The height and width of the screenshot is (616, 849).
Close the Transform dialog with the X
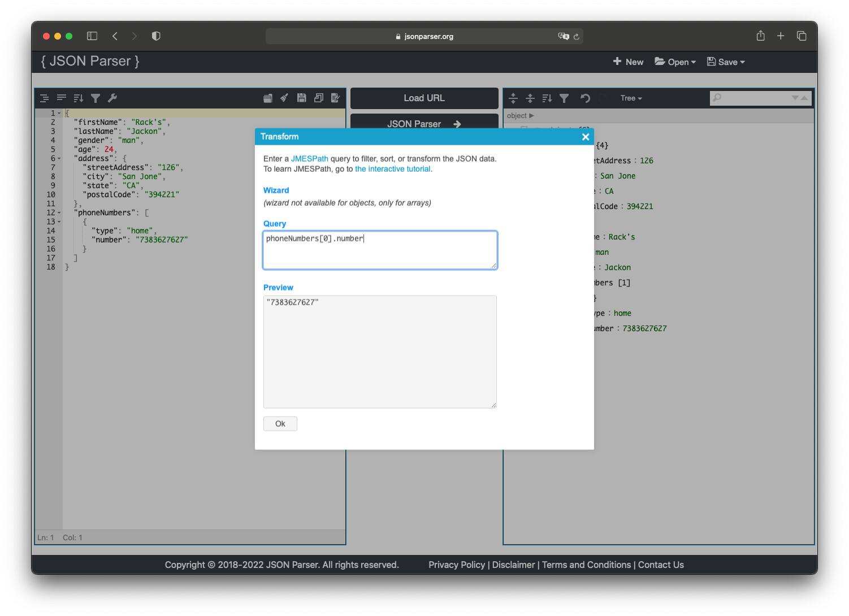pyautogui.click(x=586, y=137)
